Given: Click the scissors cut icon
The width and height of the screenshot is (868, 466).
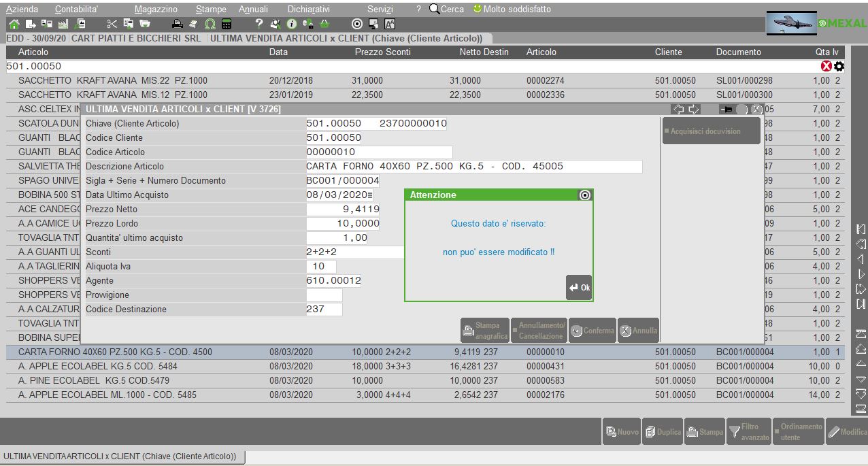Looking at the screenshot, I should (x=112, y=24).
